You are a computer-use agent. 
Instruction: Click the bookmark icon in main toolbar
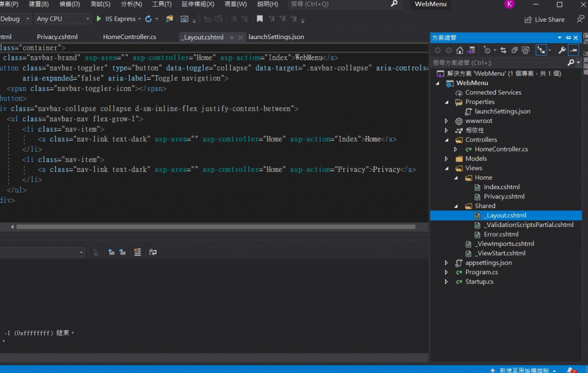pyautogui.click(x=260, y=19)
